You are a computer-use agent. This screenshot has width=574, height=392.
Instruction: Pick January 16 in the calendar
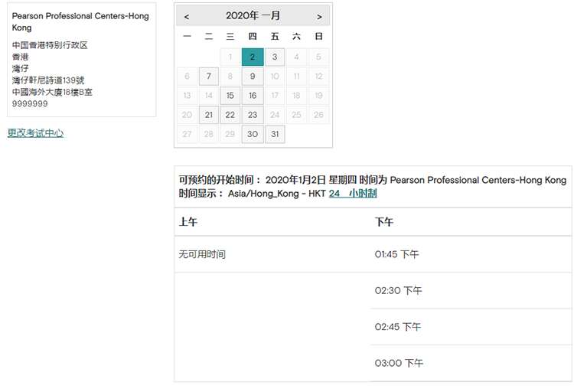click(253, 96)
